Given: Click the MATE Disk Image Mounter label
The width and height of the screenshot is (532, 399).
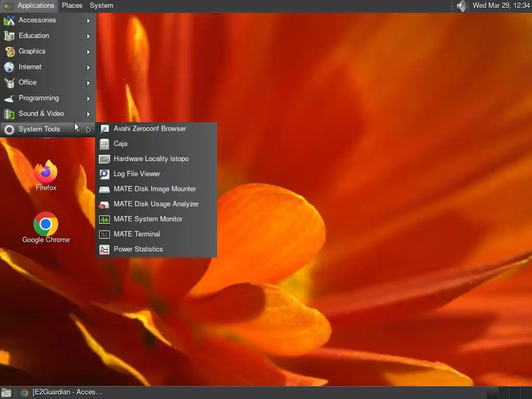Looking at the screenshot, I should pyautogui.click(x=155, y=189).
